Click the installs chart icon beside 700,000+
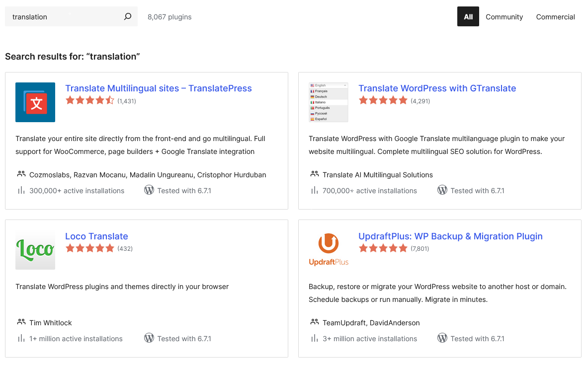The width and height of the screenshot is (588, 366). click(x=315, y=190)
